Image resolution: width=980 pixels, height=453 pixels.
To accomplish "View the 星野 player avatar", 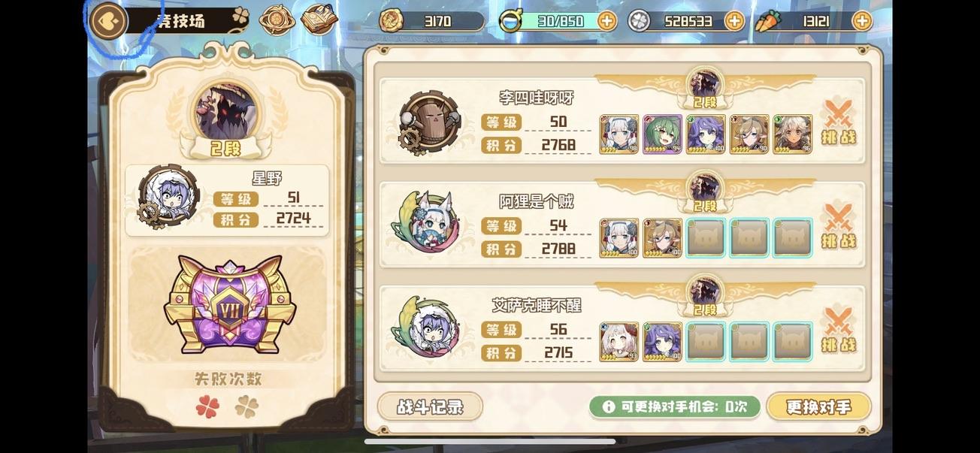I will (x=169, y=198).
